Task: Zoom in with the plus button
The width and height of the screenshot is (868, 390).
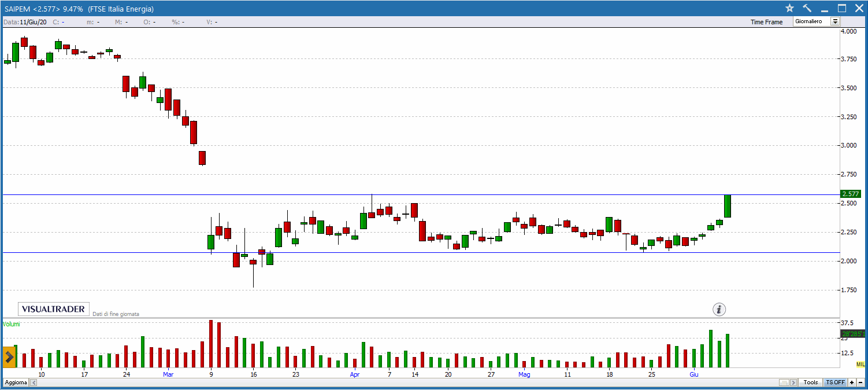Action: point(852,382)
